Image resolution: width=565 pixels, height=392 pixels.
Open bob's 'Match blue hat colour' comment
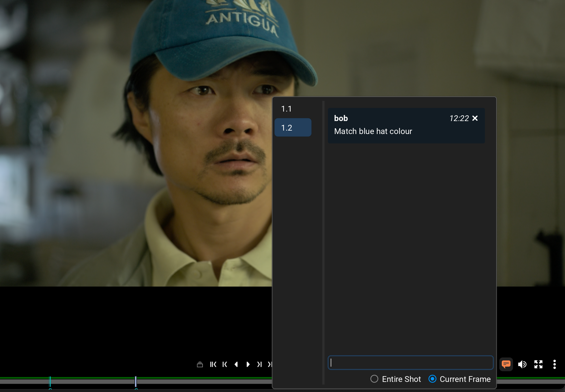373,131
